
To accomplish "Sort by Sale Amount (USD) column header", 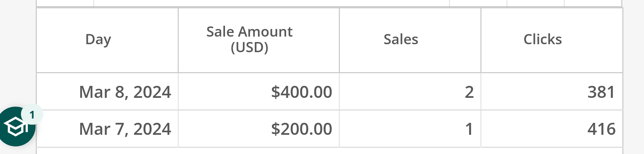I will coord(250,39).
